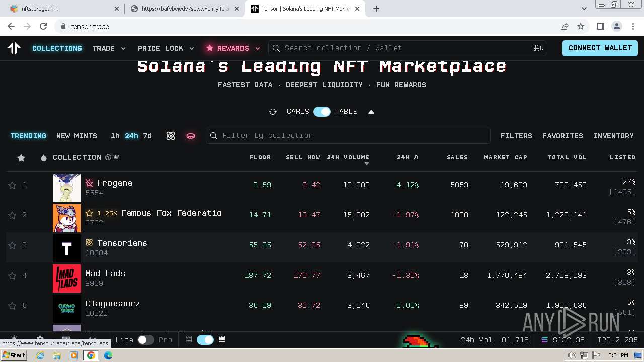Image resolution: width=644 pixels, height=362 pixels.
Task: Sort by SELL NOW column header
Action: pos(303,157)
